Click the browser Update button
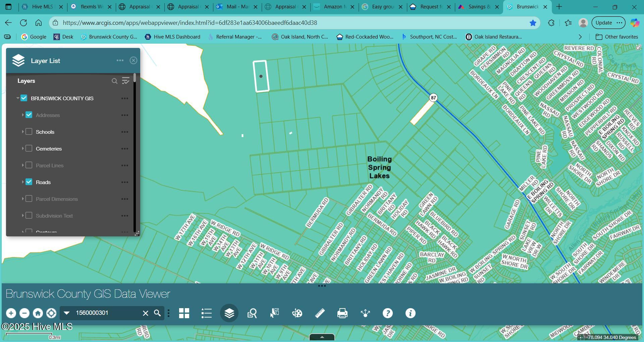The width and height of the screenshot is (644, 342). (x=604, y=23)
